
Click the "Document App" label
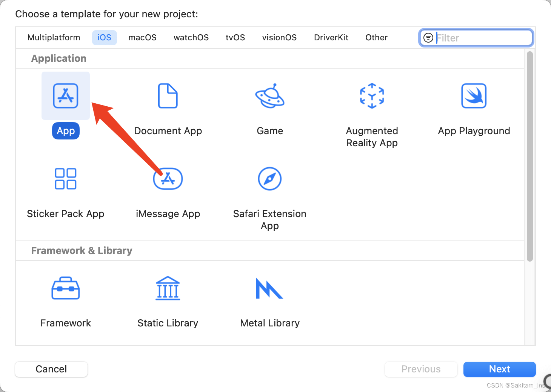(x=168, y=131)
